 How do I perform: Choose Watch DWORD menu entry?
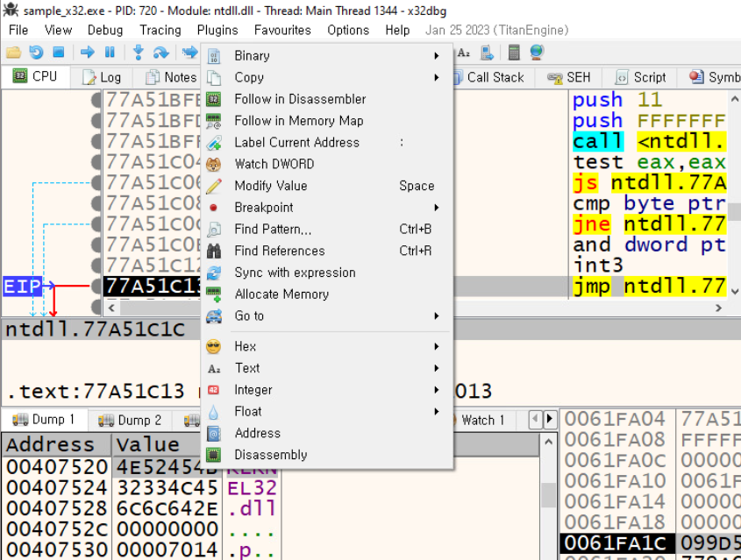[329, 164]
